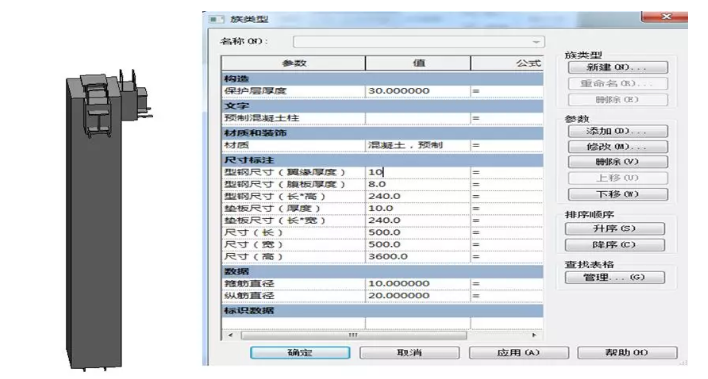
Task: Collapse the 材质和装饰 group header
Action: [382, 133]
